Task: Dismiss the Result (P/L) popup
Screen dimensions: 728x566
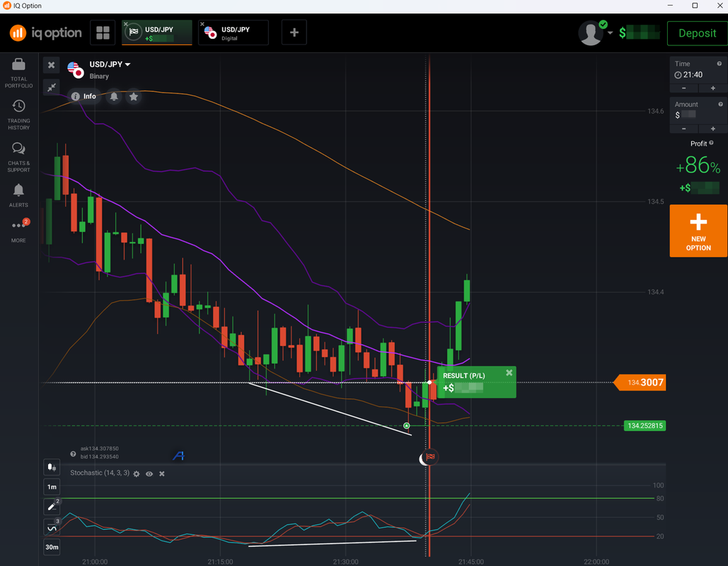Action: 509,372
